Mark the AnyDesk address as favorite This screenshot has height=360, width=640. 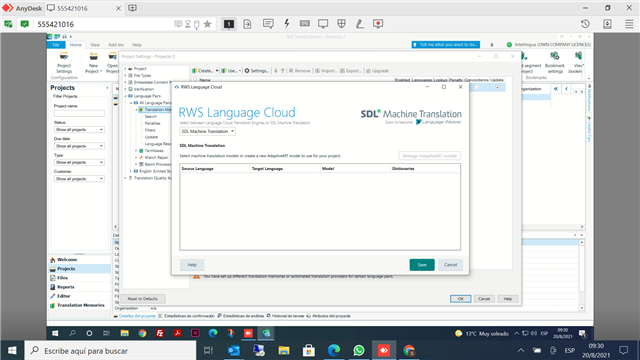207,24
